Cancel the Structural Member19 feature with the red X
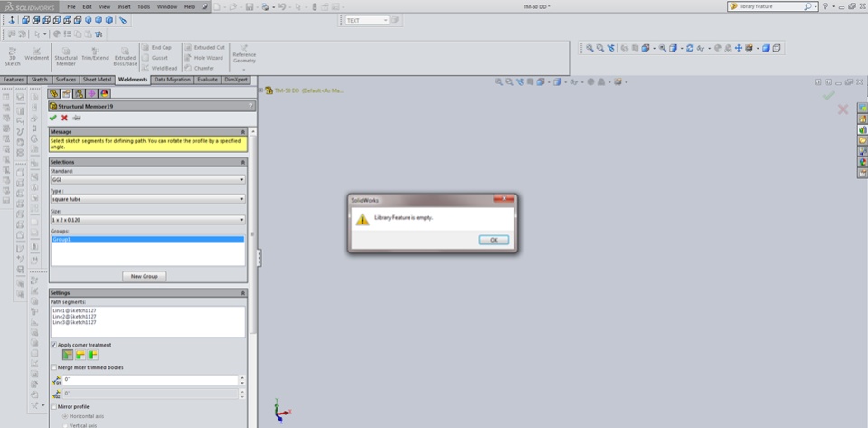This screenshot has width=868, height=428. pos(64,118)
